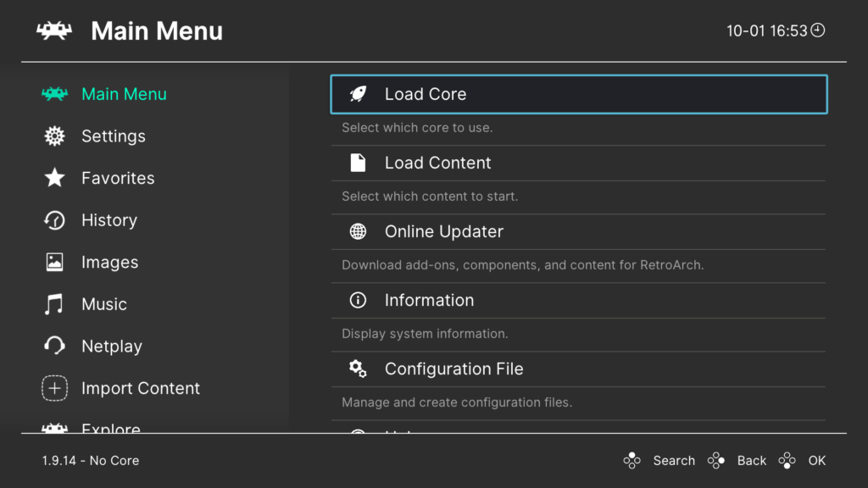868x488 pixels.
Task: Click the Back button in footer
Action: [737, 460]
